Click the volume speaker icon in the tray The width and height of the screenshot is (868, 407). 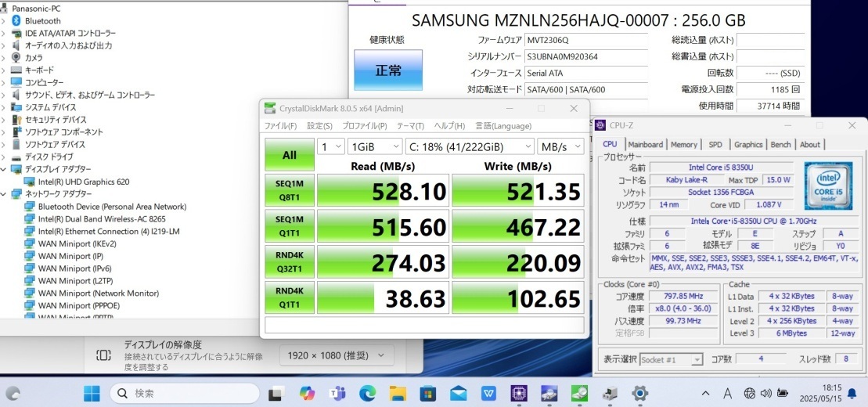click(x=765, y=393)
